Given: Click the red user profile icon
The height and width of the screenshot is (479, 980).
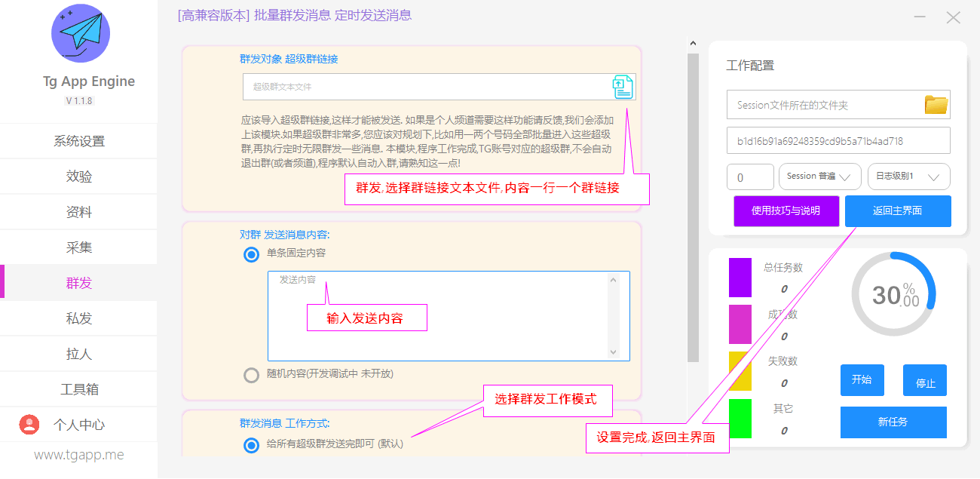Looking at the screenshot, I should click(x=29, y=425).
